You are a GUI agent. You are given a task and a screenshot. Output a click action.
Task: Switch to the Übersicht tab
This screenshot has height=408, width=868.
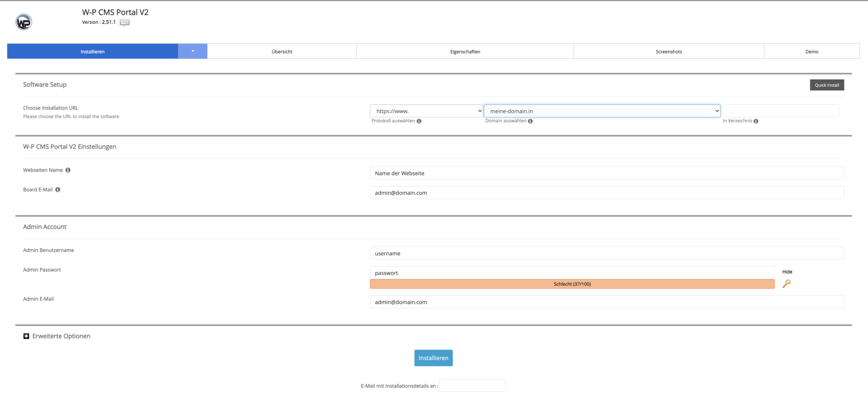coord(282,52)
